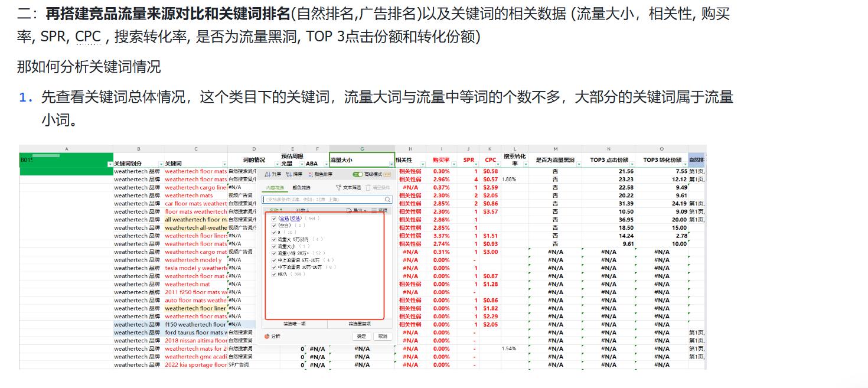Uncheck the select all (全选|反选) checkbox
The height and width of the screenshot is (388, 868).
click(x=274, y=219)
